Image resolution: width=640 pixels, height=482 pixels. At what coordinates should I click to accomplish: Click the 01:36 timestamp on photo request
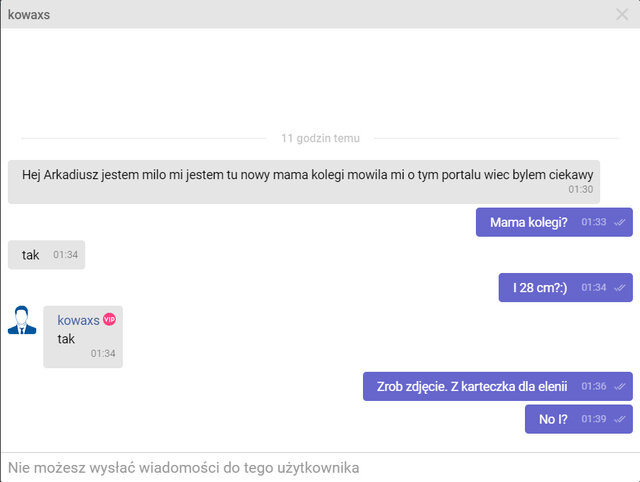point(593,386)
